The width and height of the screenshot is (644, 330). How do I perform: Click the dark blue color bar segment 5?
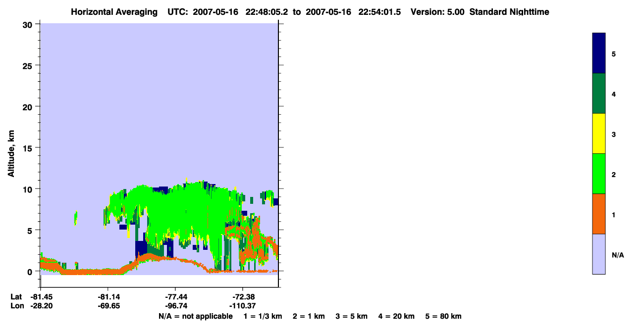click(x=599, y=53)
